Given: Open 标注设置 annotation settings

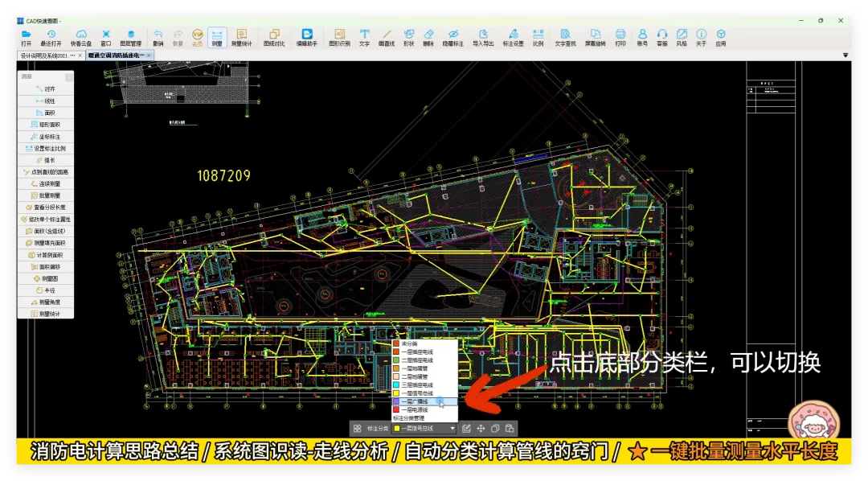Looking at the screenshot, I should pyautogui.click(x=513, y=38).
